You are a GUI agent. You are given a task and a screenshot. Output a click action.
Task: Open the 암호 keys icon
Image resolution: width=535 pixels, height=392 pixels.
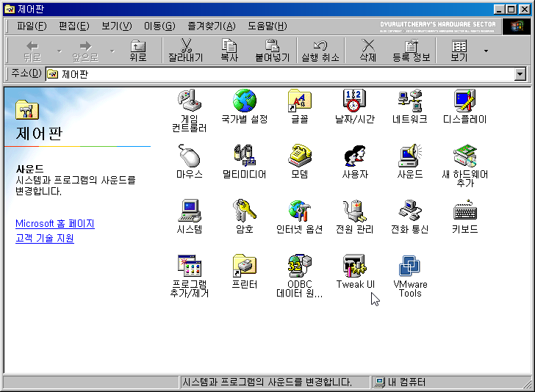point(244,211)
